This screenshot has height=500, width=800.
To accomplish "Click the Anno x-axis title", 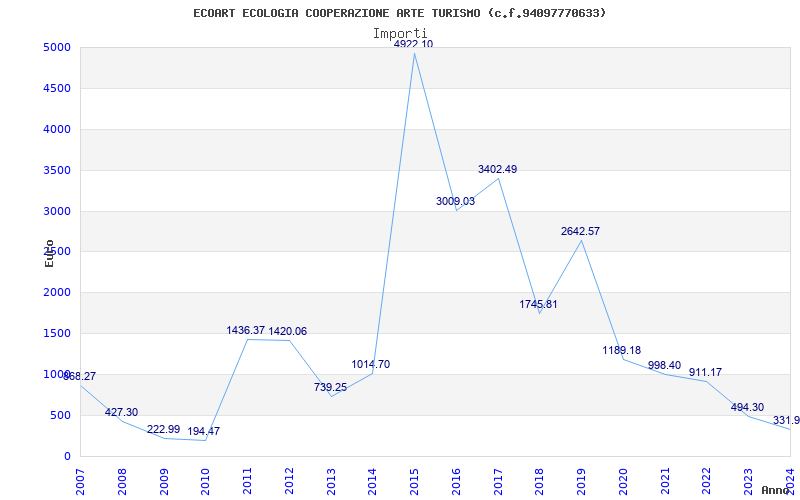I will pyautogui.click(x=776, y=490).
